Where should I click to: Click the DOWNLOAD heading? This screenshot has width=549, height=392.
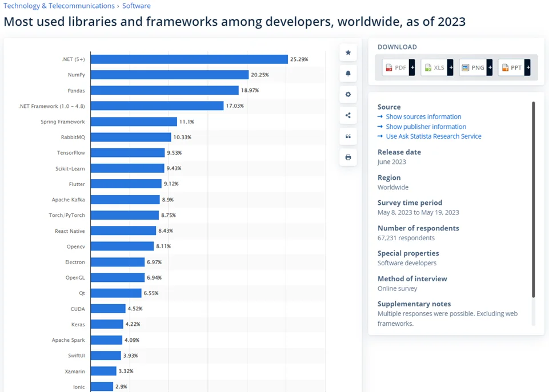pos(397,47)
